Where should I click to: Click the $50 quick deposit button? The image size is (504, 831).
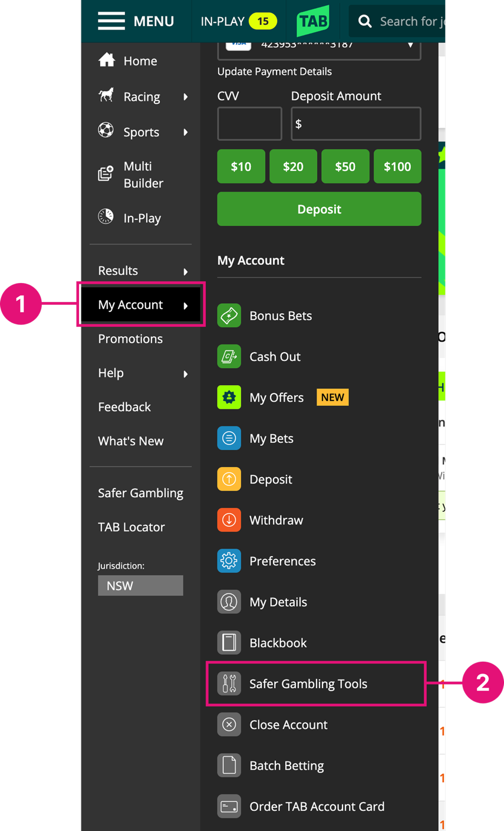[x=345, y=166]
